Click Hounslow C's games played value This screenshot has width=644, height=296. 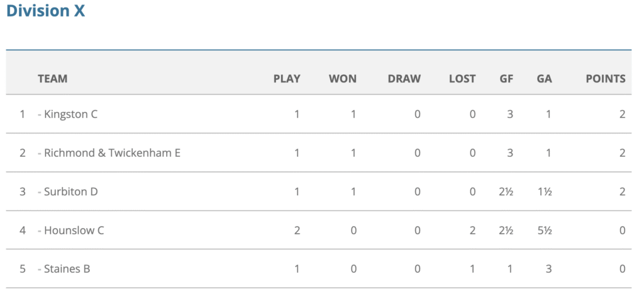click(297, 231)
